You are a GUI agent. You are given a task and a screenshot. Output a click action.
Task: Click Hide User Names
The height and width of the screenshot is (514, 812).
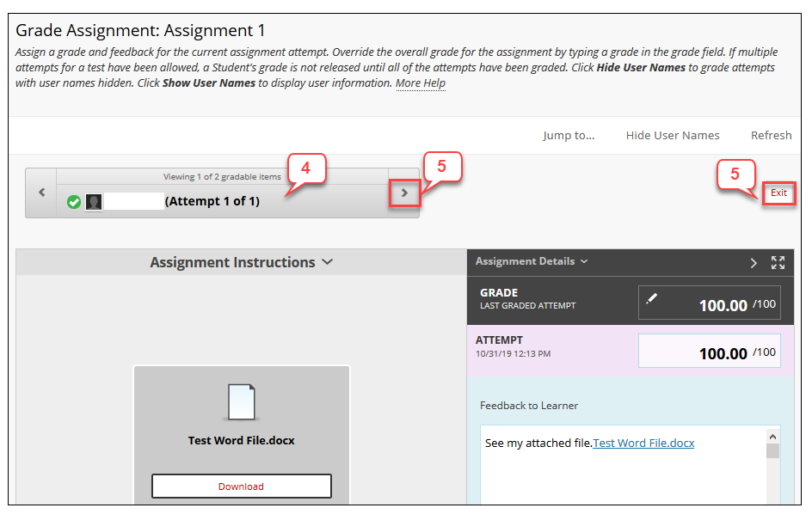coord(672,136)
